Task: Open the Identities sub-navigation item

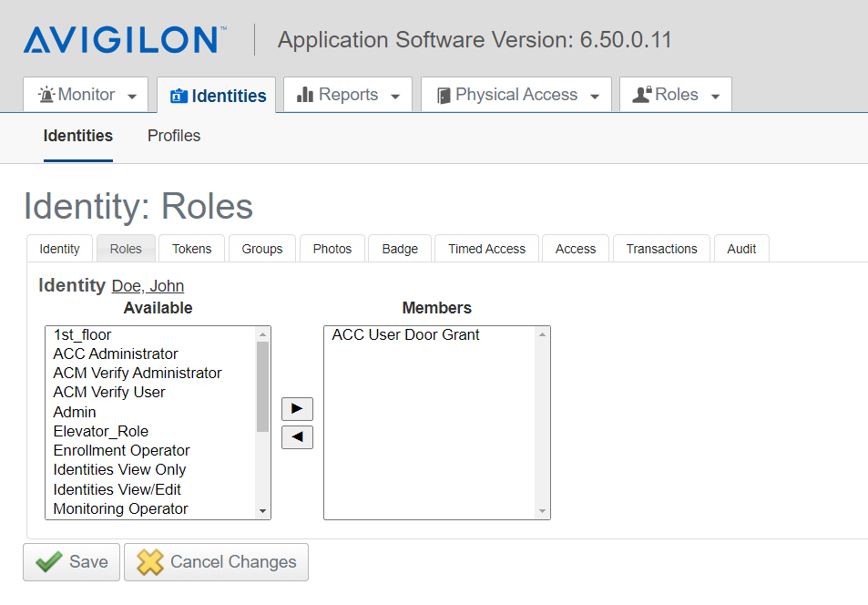Action: [x=78, y=136]
